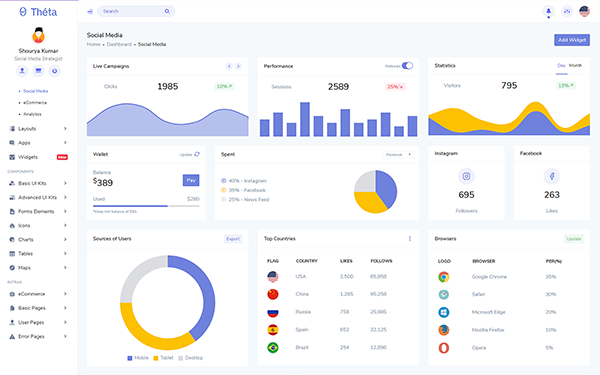Click the Safari browser logo
This screenshot has width=600, height=375.
tap(443, 294)
